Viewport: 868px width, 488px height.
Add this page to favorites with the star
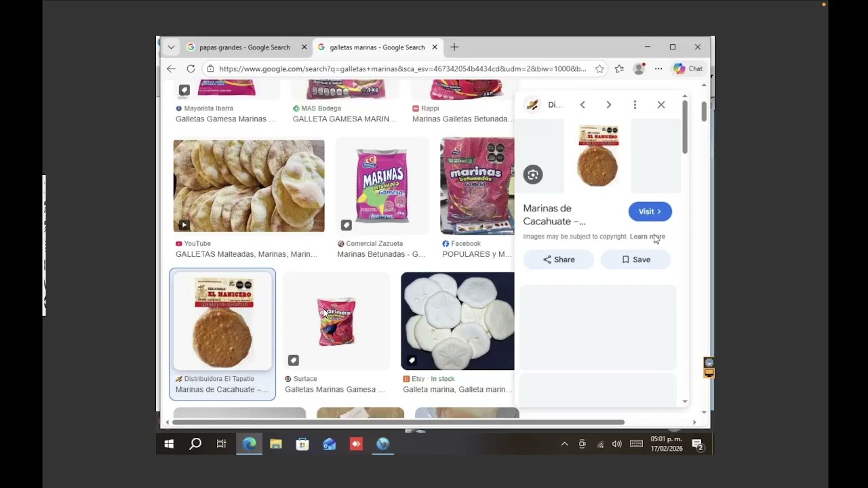tap(599, 68)
